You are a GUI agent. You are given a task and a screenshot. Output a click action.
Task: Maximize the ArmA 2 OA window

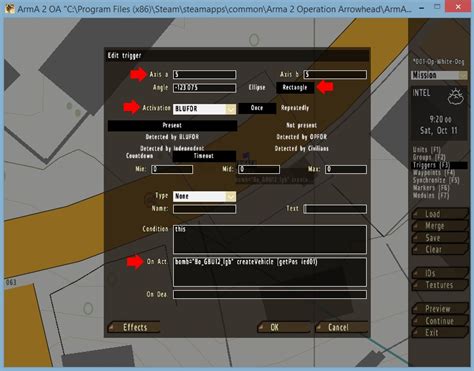[x=437, y=7]
